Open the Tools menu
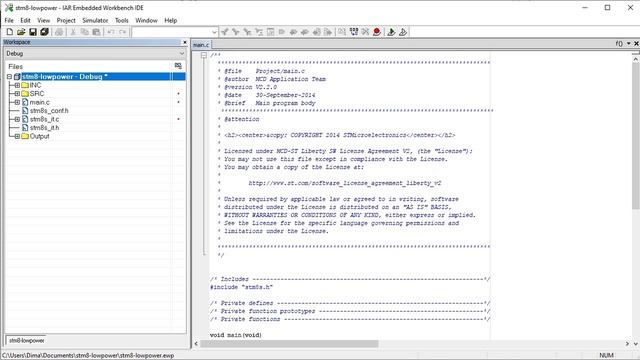This screenshot has width=640, height=360. [122, 20]
